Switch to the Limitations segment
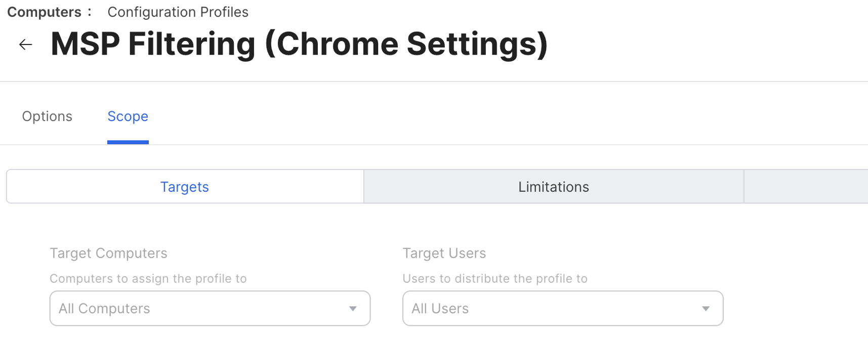 pyautogui.click(x=553, y=187)
